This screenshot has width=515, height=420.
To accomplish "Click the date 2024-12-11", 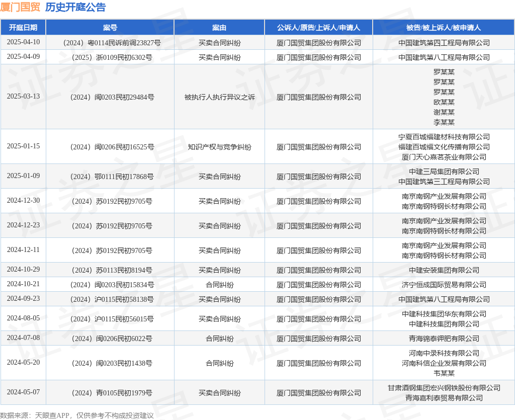I will 23,249.
